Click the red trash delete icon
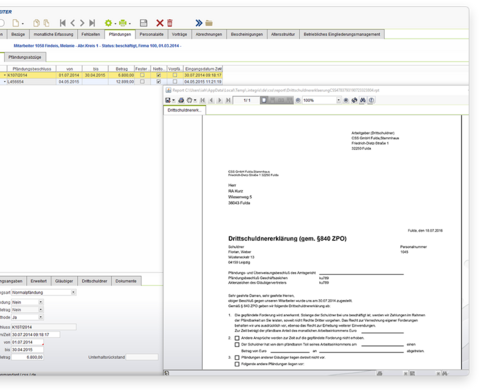The height and width of the screenshot is (391, 480). 170,23
